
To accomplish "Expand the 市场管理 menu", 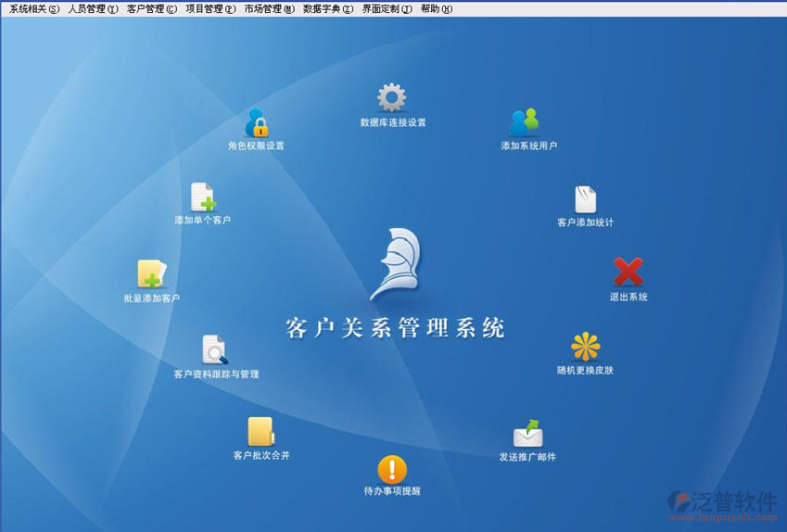I will click(269, 8).
